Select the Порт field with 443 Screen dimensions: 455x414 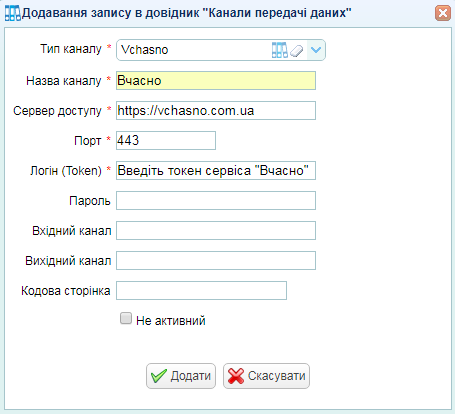click(x=166, y=140)
